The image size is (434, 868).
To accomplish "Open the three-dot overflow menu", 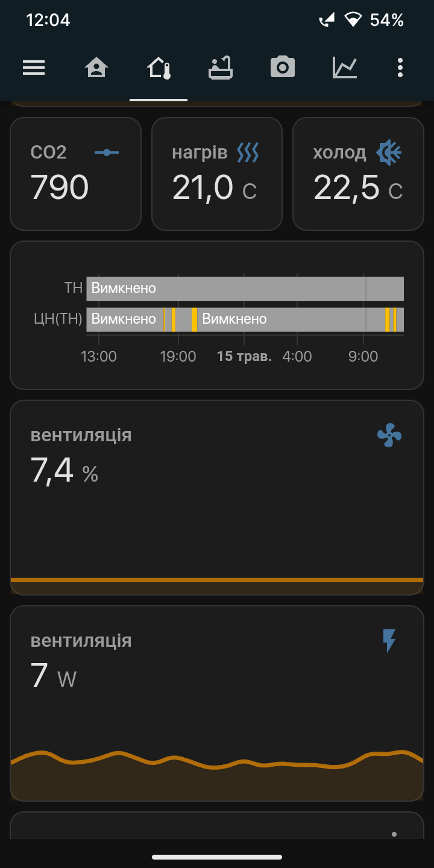I will click(400, 68).
